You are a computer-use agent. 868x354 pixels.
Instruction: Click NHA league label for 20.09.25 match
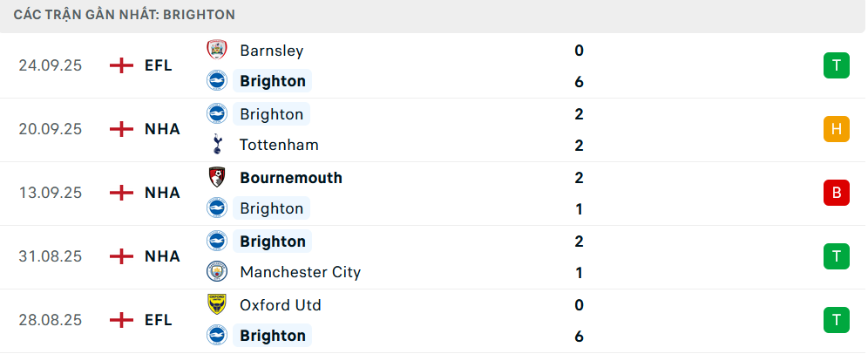162,129
